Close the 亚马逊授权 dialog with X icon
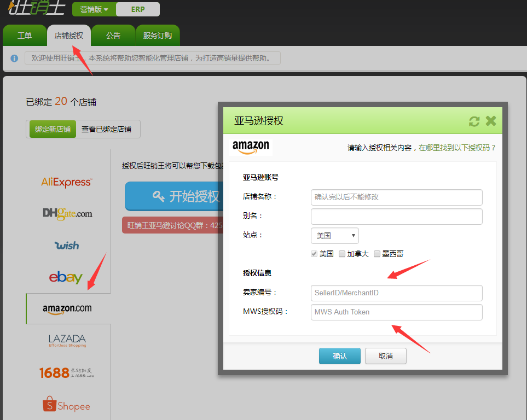The width and height of the screenshot is (527, 420). coord(491,121)
